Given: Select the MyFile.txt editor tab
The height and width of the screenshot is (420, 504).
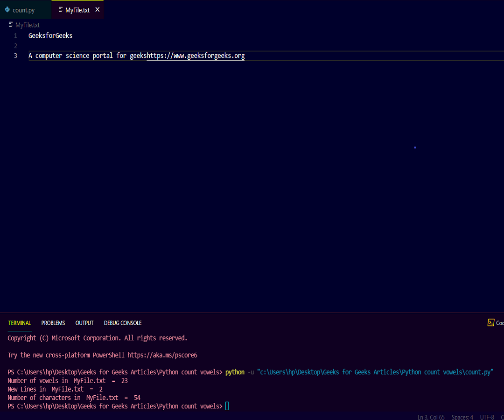Looking at the screenshot, I should coord(77,10).
